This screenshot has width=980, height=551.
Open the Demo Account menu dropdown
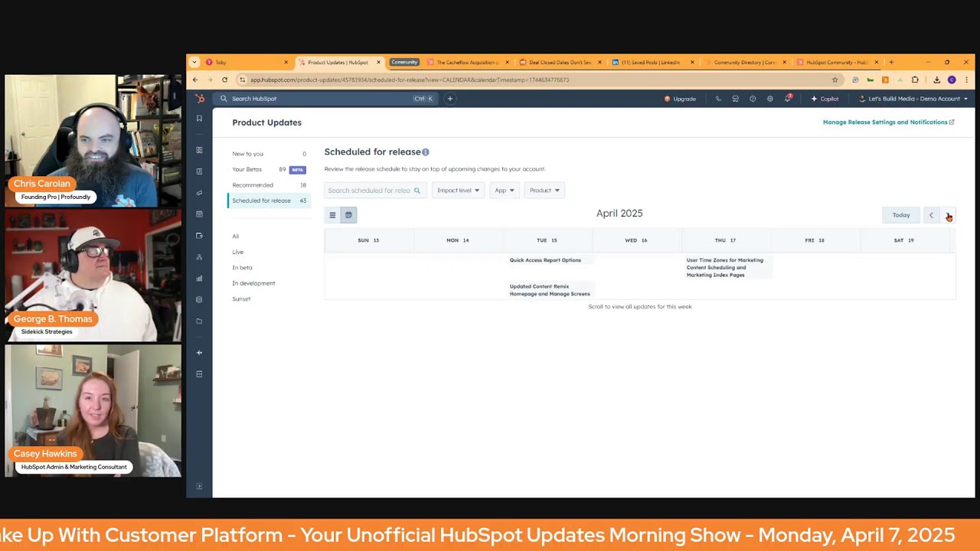(913, 99)
